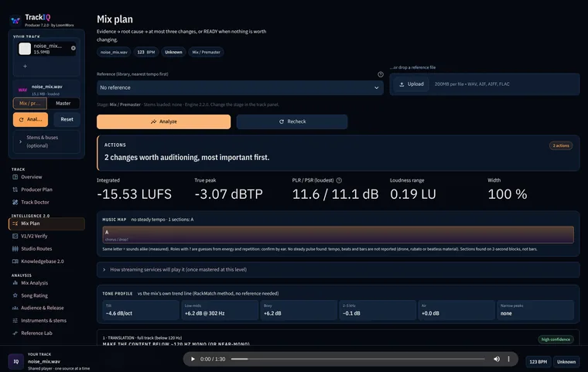
Task: Click the Audience & Release icon
Action: (x=15, y=308)
